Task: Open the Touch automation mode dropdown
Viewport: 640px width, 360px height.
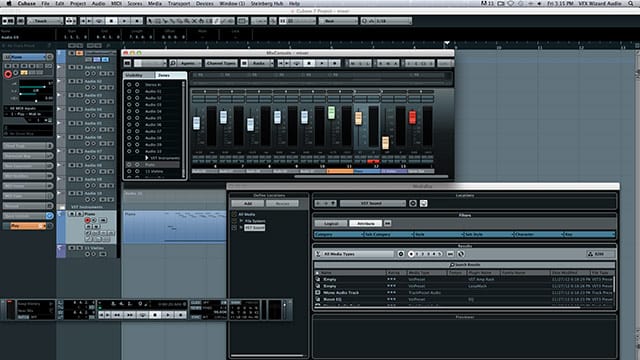Action: pyautogui.click(x=45, y=21)
